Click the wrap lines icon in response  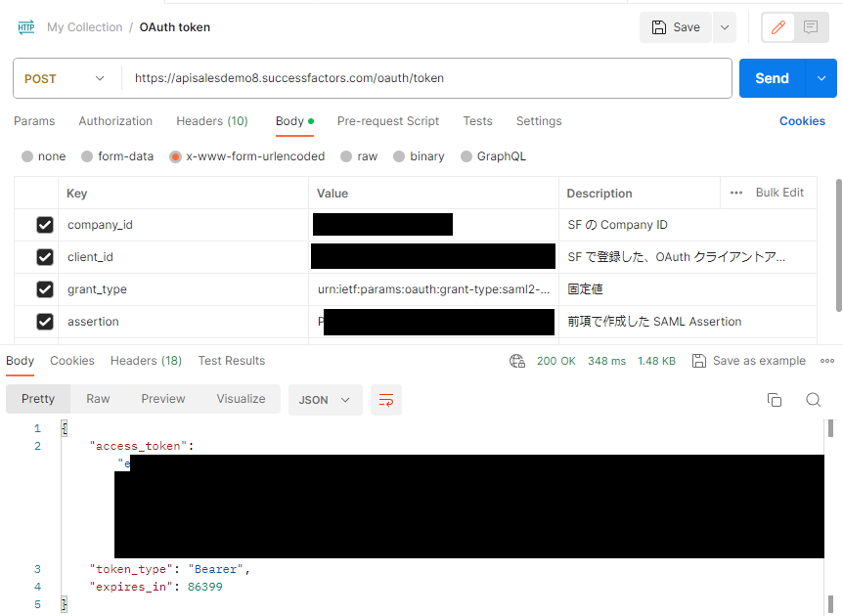point(386,400)
